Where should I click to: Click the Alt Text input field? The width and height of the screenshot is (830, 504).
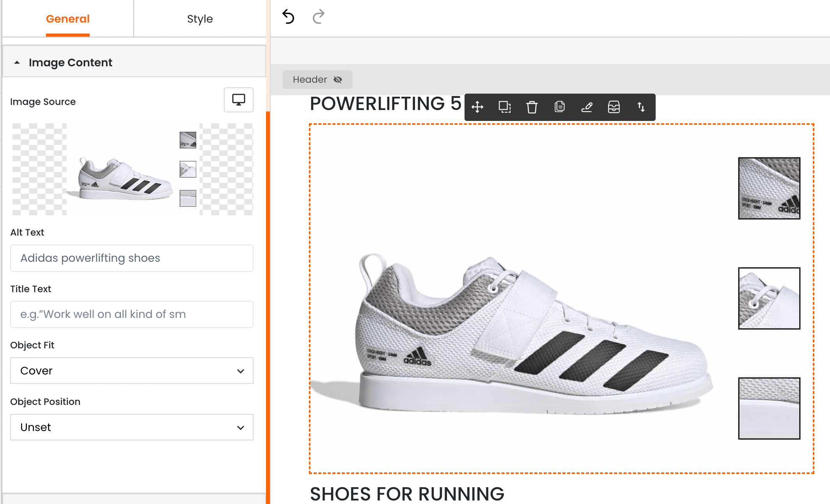tap(132, 258)
